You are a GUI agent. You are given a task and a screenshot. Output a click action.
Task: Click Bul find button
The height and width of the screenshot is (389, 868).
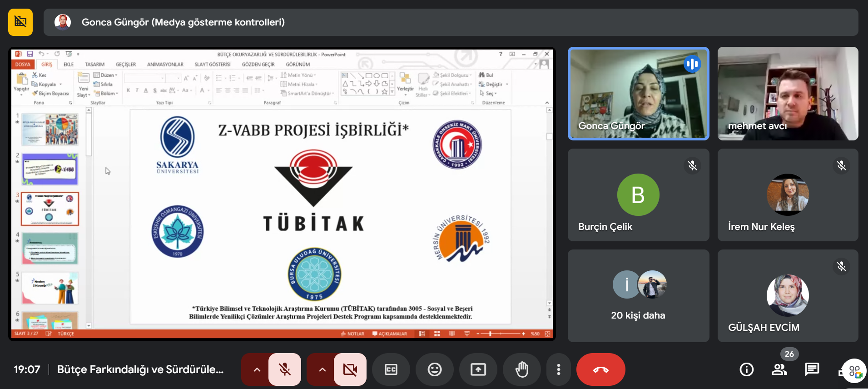click(486, 75)
